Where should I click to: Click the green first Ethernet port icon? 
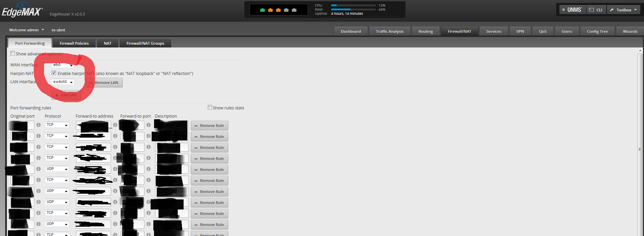click(262, 10)
